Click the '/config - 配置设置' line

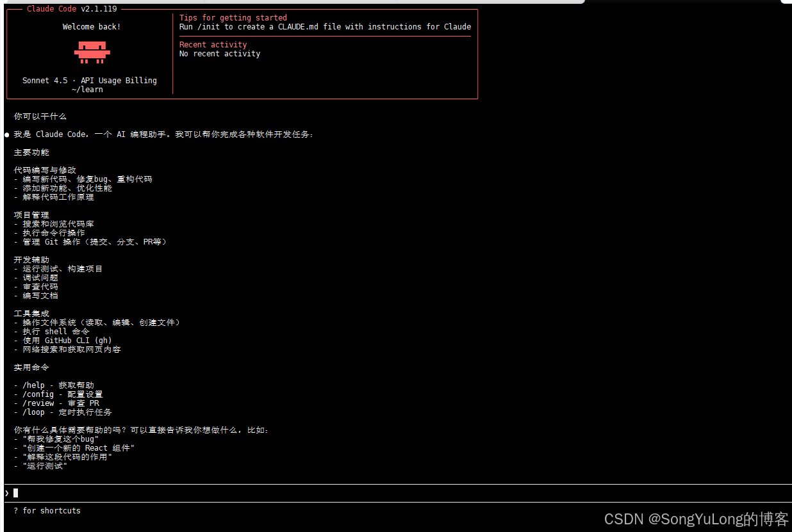coord(58,394)
